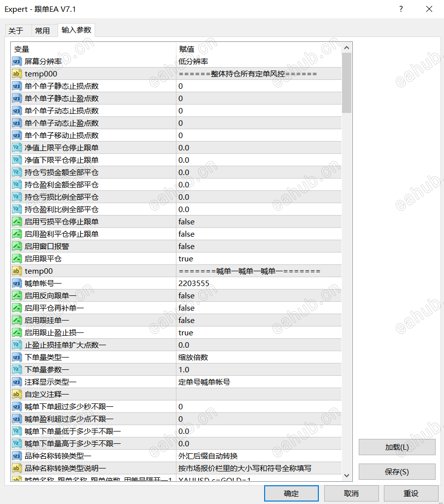Click the integer icon beside 喊单帐号一
The height and width of the screenshot is (504, 444).
[17, 283]
